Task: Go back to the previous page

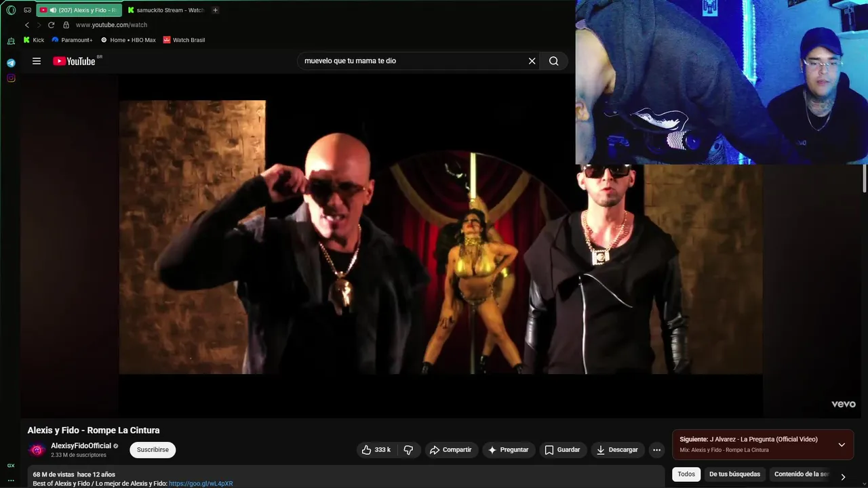Action: coord(27,25)
